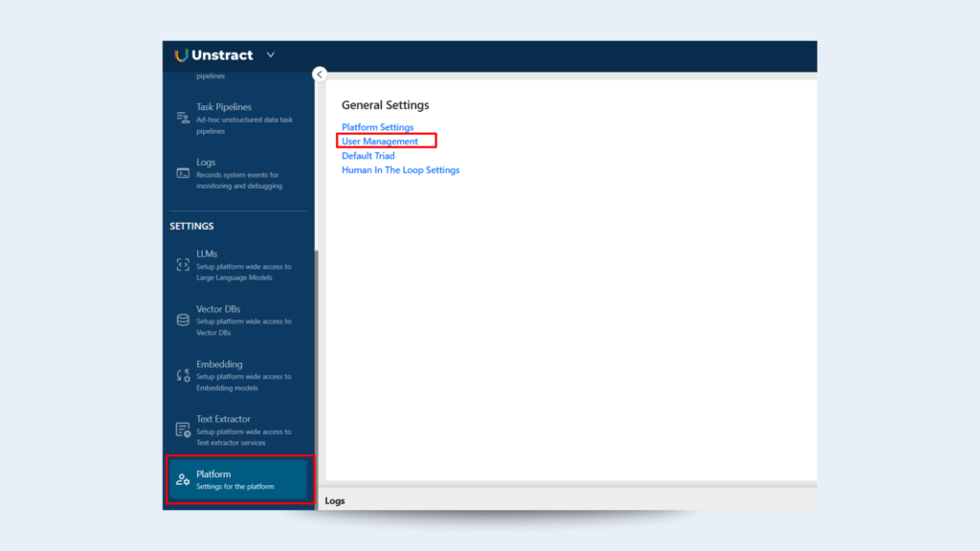
Task: Expand the bottom Logs panel bar
Action: point(568,500)
